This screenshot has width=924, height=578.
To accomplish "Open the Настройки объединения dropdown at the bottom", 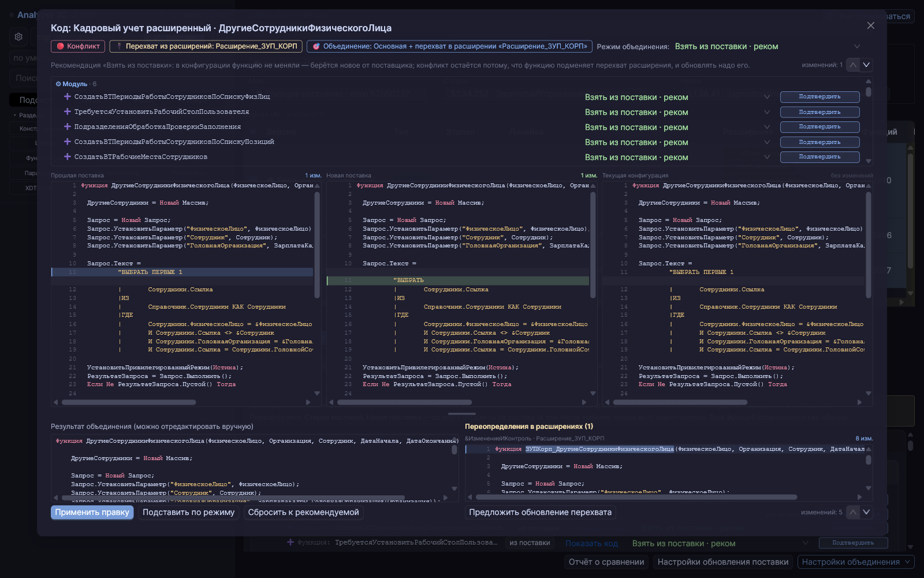I will [855, 562].
